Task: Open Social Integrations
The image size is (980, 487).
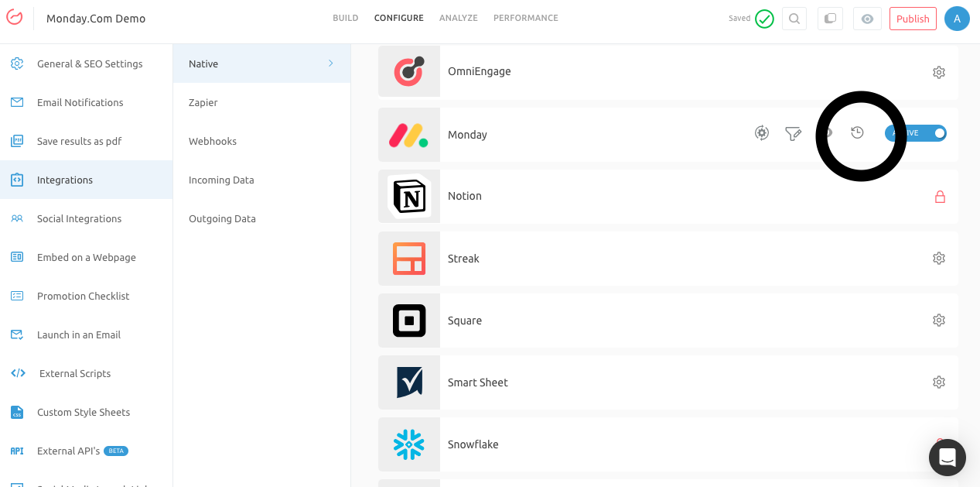Action: [x=86, y=218]
